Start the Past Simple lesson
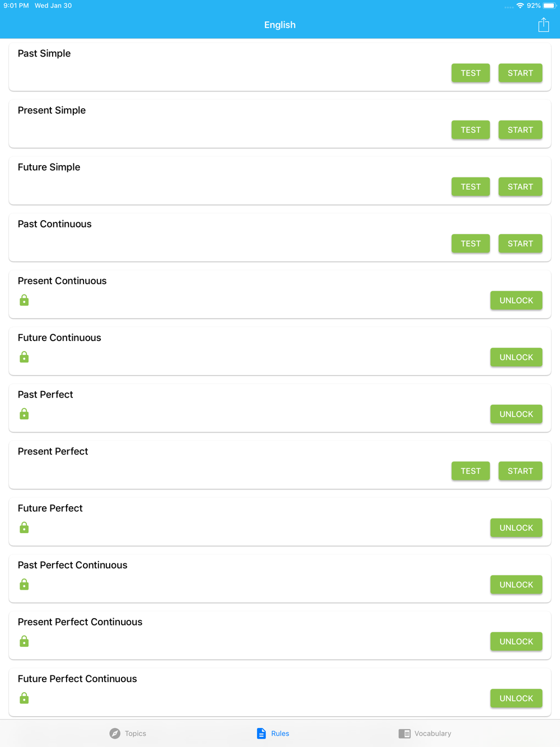The image size is (560, 747). click(520, 73)
